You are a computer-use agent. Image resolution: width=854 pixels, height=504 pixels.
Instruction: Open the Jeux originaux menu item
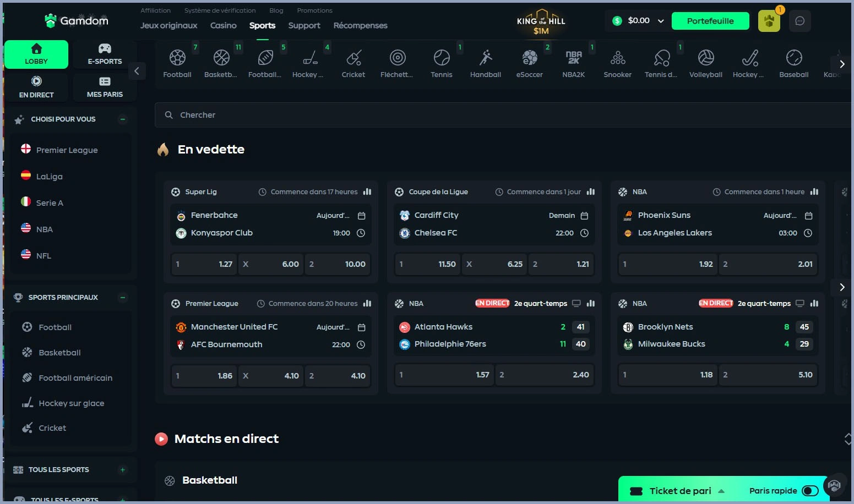(169, 25)
